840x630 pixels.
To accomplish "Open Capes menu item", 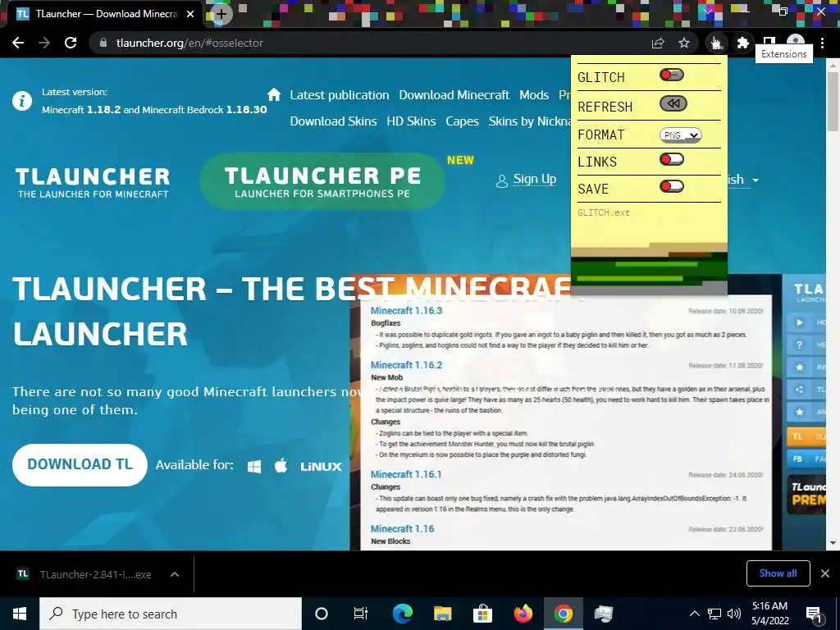I will [462, 121].
